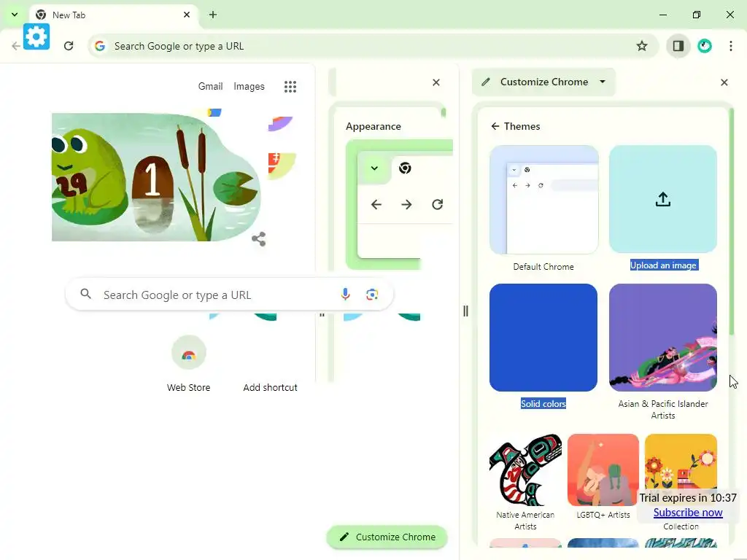Click the reload icon in appearance preview
The image size is (747, 560).
pyautogui.click(x=438, y=205)
